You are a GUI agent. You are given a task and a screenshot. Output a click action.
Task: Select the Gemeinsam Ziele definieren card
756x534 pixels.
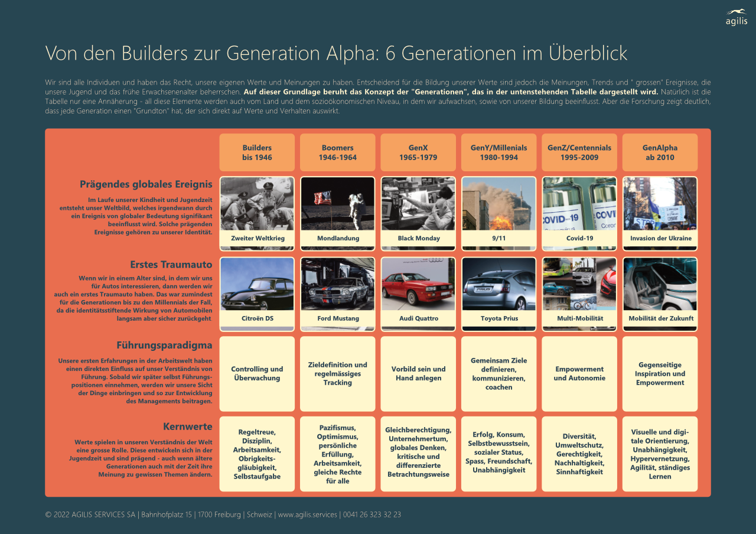coord(499,374)
